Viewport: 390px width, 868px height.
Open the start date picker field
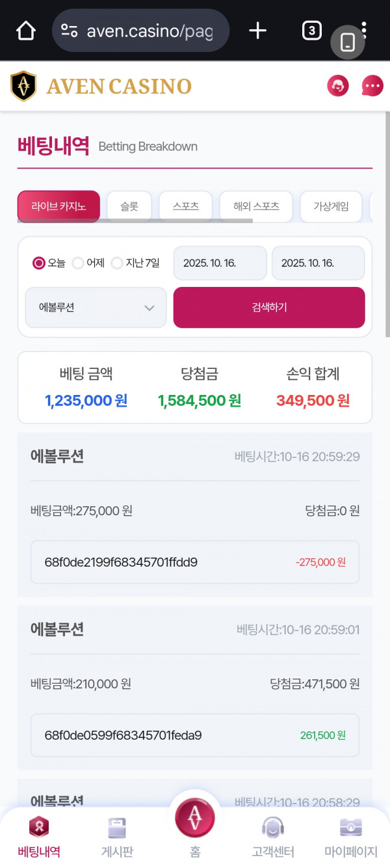tap(220, 263)
